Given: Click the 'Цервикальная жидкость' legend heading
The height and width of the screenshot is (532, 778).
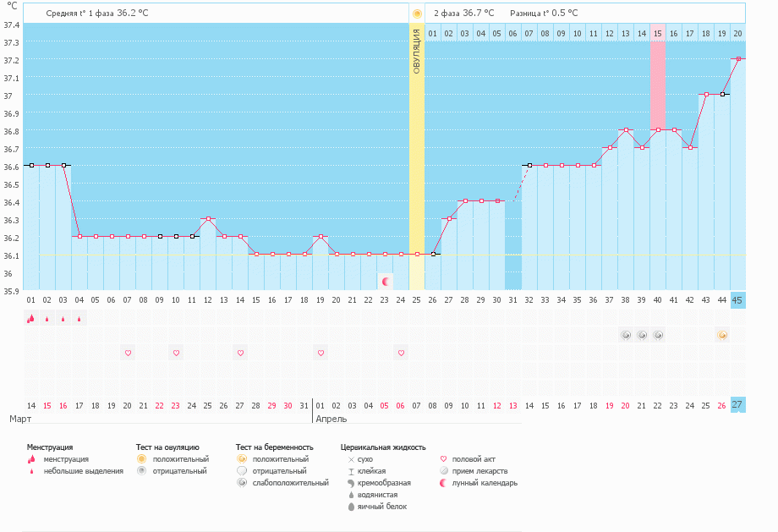Looking at the screenshot, I should [x=383, y=447].
